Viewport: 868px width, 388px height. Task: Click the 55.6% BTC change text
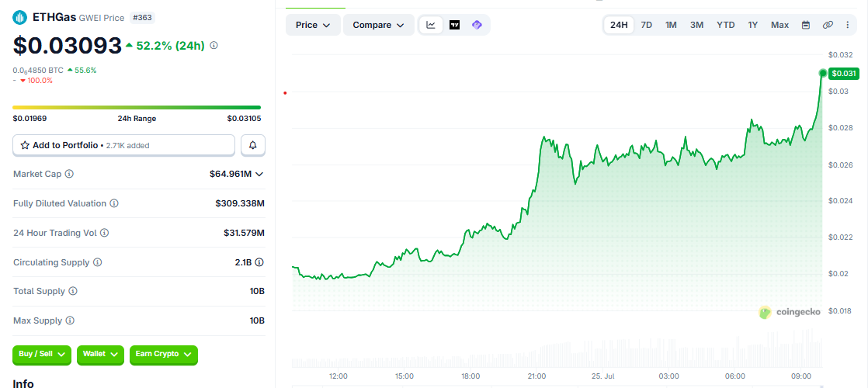coord(86,71)
